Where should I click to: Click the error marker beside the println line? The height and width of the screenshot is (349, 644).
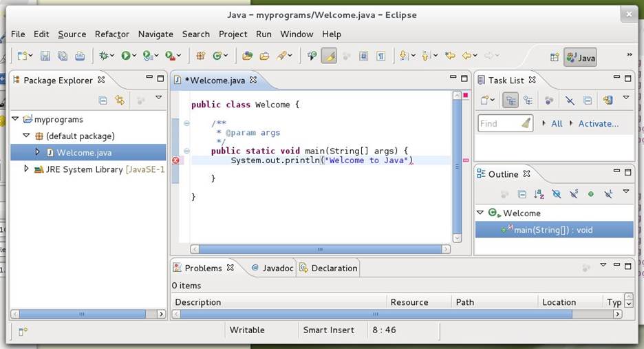[x=175, y=160]
